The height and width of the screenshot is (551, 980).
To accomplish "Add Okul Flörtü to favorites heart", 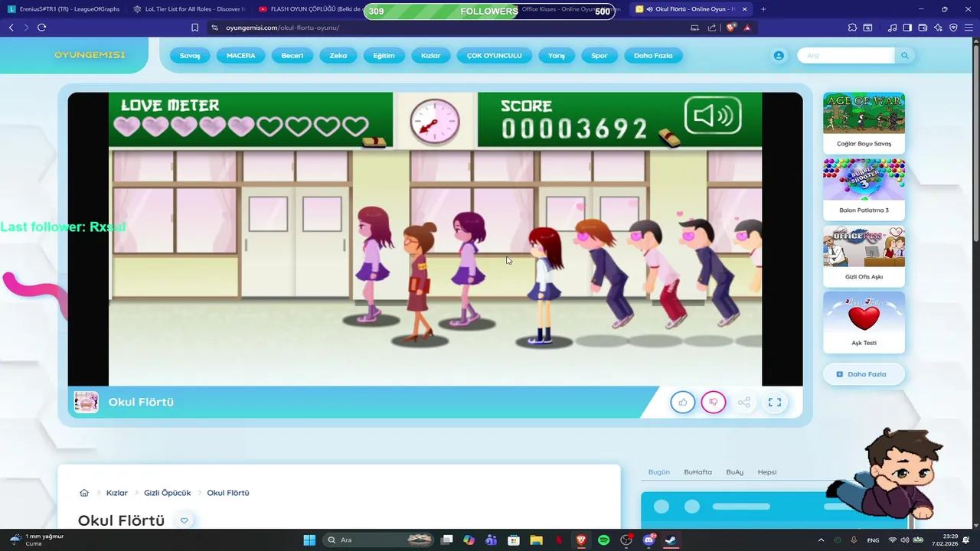I will (x=184, y=520).
